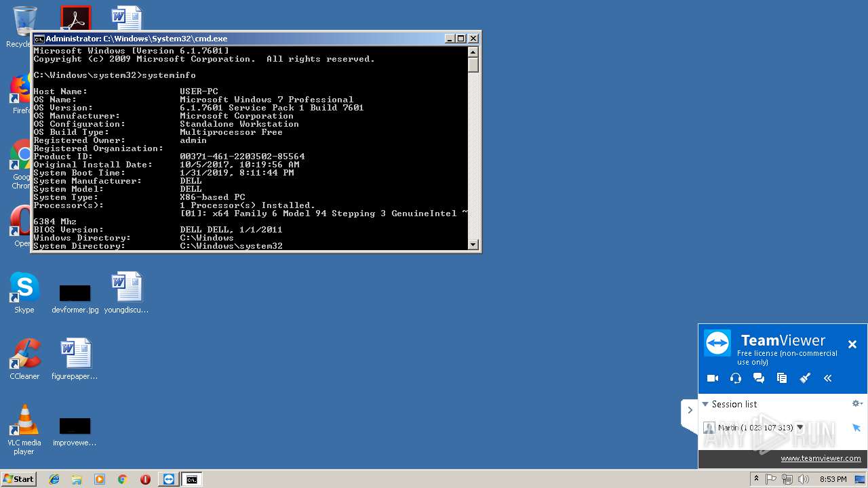Viewport: 868px width, 488px height.
Task: Open TeamViewer whiteboard brush tool
Action: tap(805, 378)
